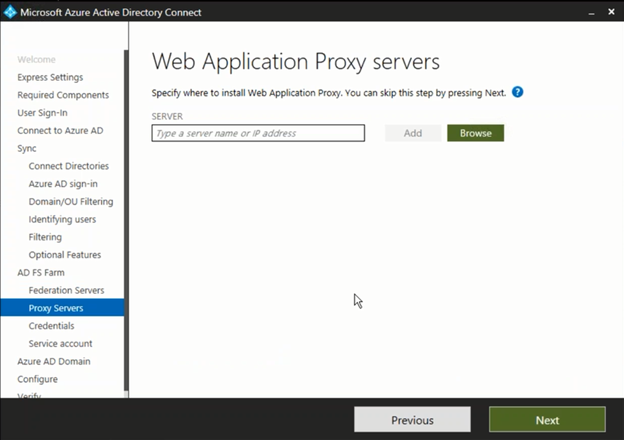The image size is (624, 440).
Task: Open Connect Directories step
Action: pos(68,166)
